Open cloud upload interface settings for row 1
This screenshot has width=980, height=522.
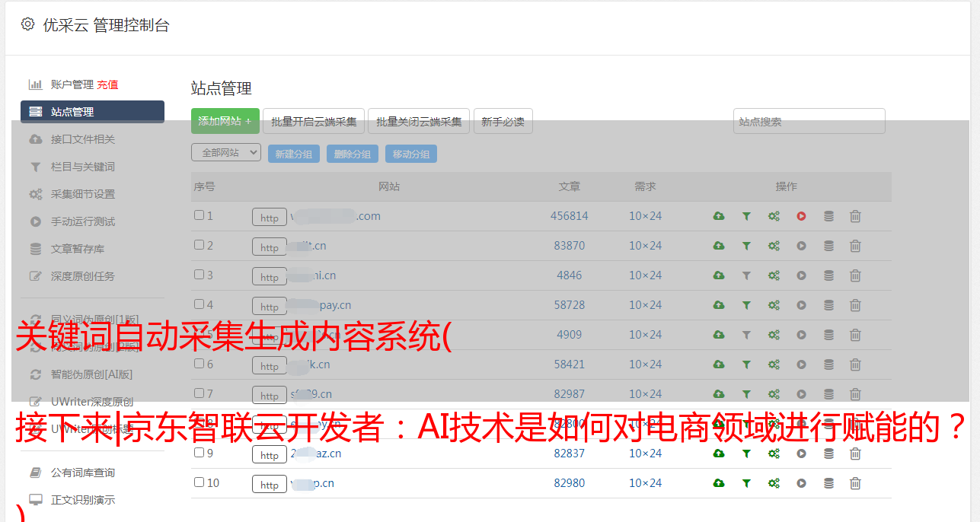719,216
